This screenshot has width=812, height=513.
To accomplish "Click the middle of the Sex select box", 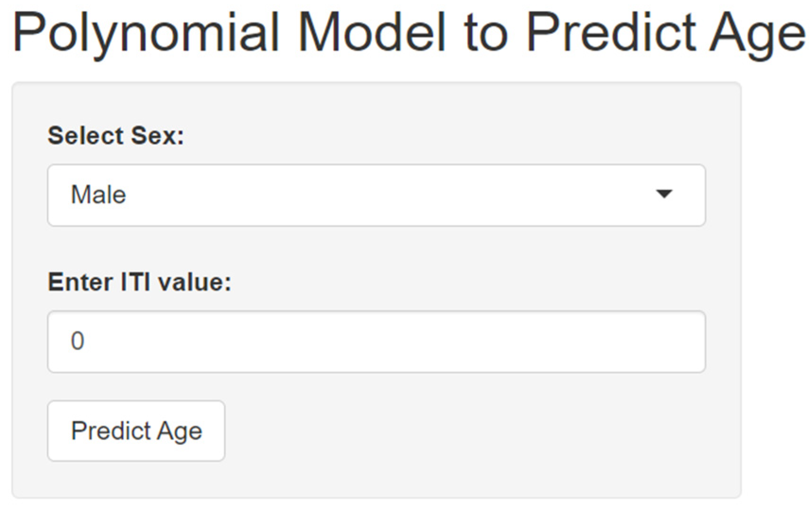I will pyautogui.click(x=376, y=195).
